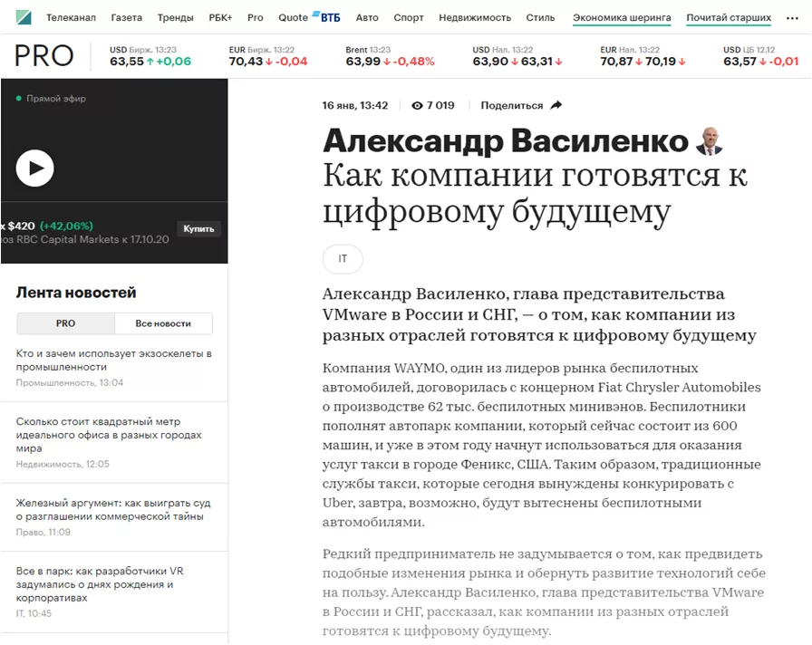Open the Газета section
This screenshot has height=645, width=812.
(126, 17)
